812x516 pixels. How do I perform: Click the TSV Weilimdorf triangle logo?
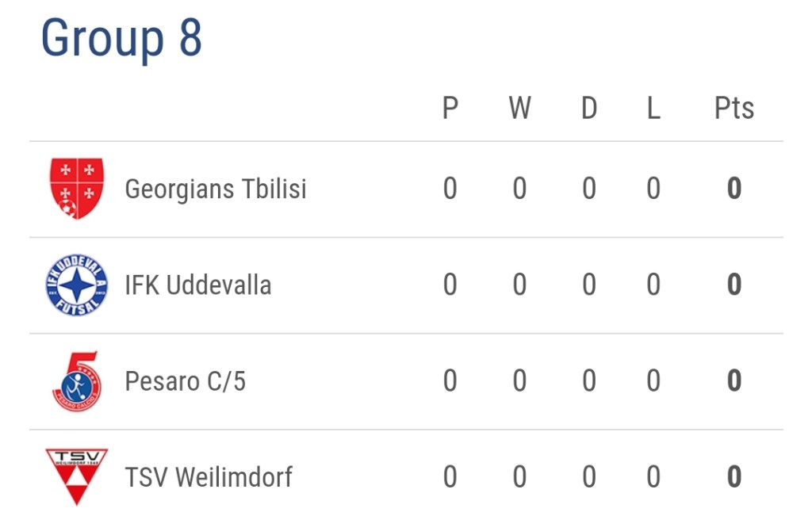tap(76, 476)
